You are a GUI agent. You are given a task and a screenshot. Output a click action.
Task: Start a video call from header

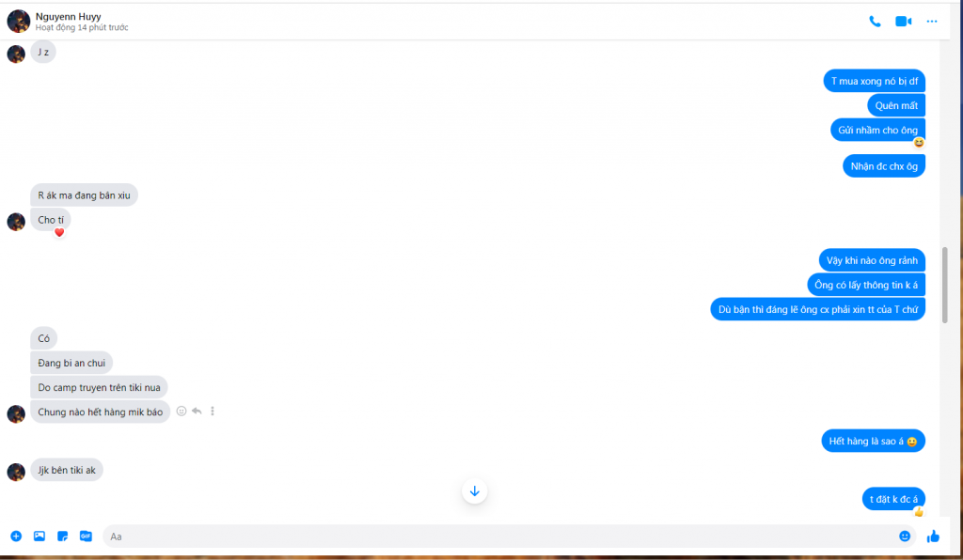pyautogui.click(x=904, y=22)
